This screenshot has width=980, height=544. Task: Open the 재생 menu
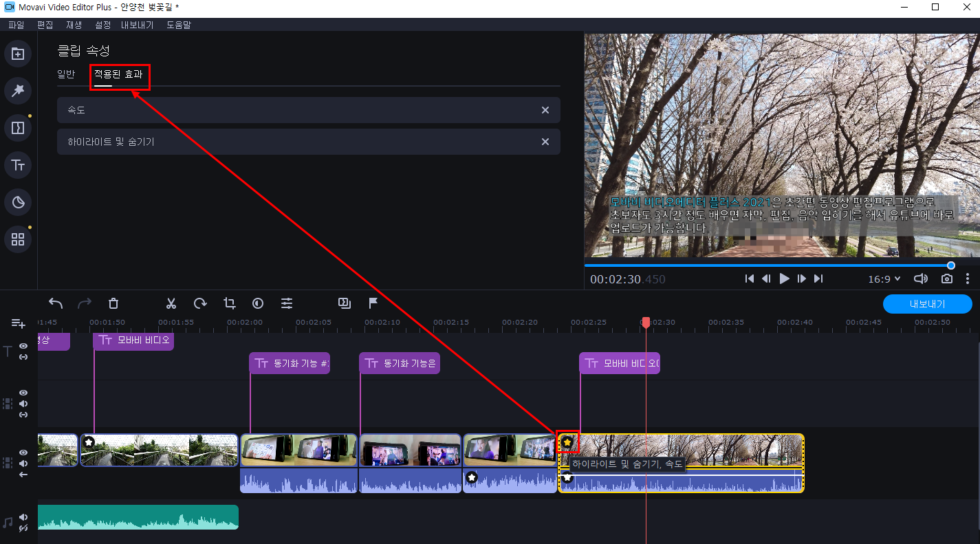(74, 25)
